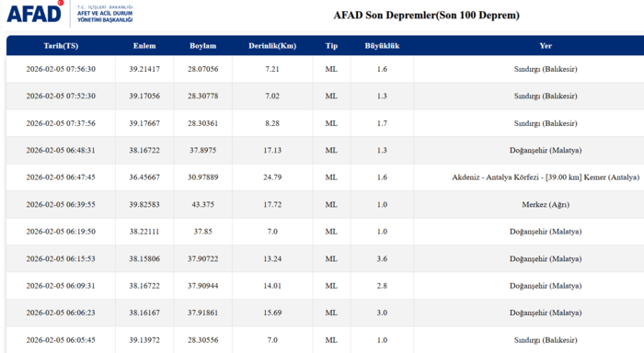Viewport: 644px width, 353px height.
Task: Click depth value 17.72
Action: pos(272,204)
